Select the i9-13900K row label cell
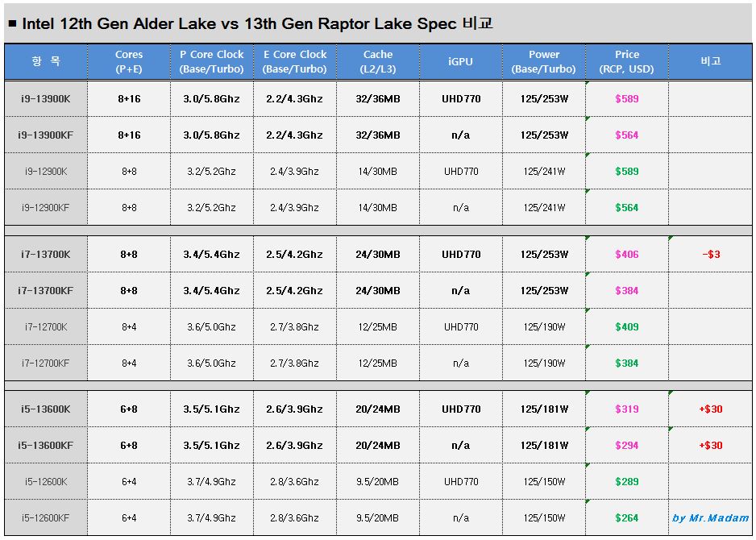The height and width of the screenshot is (540, 756). coord(46,99)
